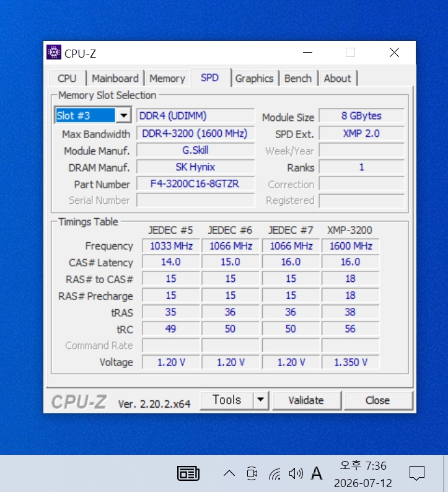Expand the Slot #3 dropdown arrow
The height and width of the screenshot is (492, 448).
click(123, 115)
